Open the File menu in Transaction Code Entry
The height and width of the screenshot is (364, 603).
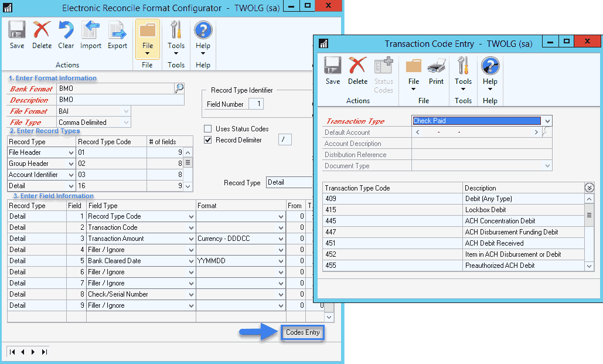(x=414, y=75)
